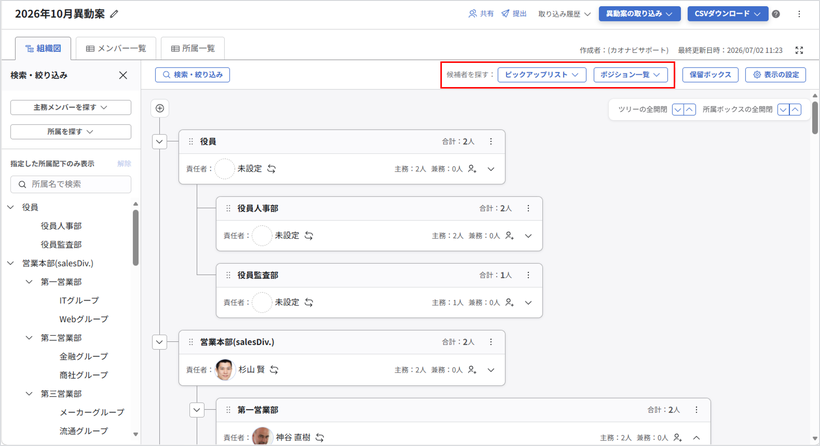This screenshot has height=446, width=820.
Task: Open 主務メンバーを探す dropdown
Action: (x=71, y=107)
